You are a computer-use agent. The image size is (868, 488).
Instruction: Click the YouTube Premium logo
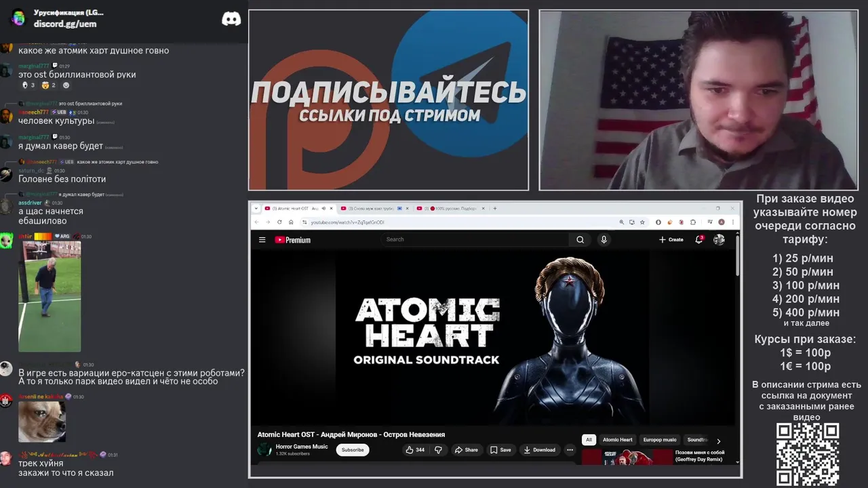click(x=293, y=240)
